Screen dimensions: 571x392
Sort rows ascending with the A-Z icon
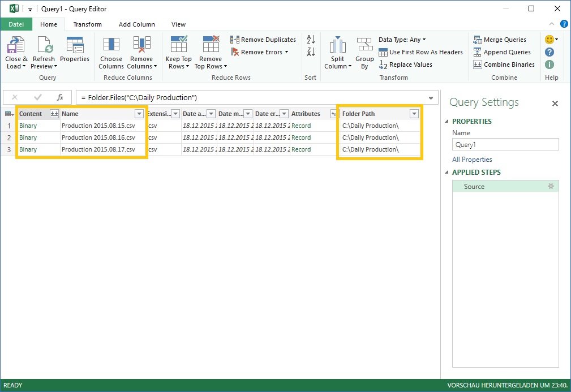tap(310, 39)
